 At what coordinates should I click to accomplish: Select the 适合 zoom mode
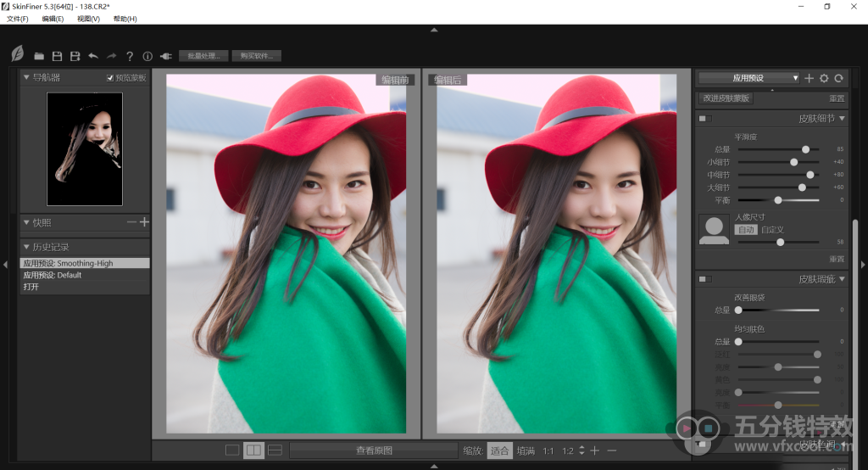tap(499, 450)
